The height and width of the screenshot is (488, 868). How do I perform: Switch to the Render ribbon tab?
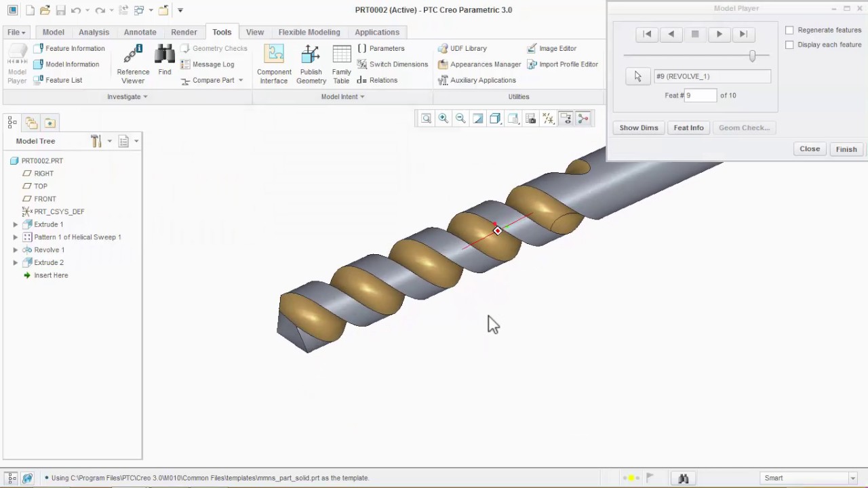184,33
